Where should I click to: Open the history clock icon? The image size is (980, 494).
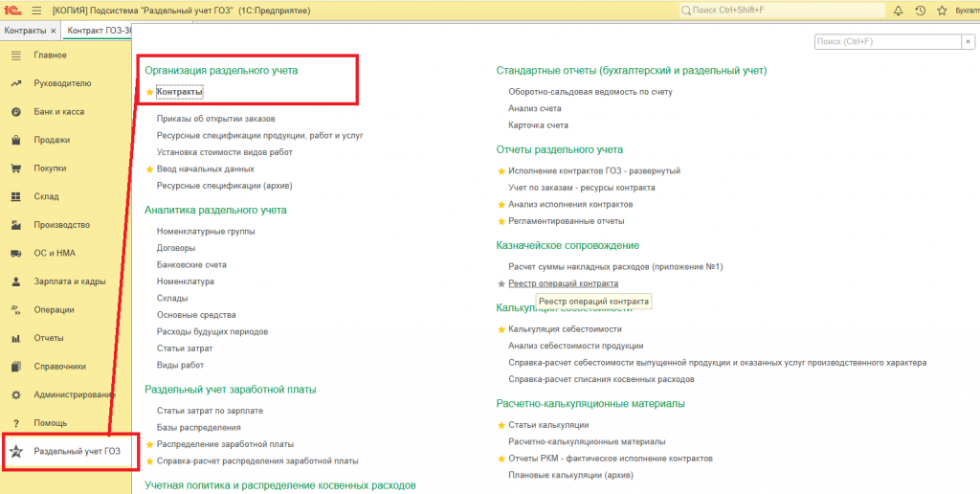[x=920, y=11]
